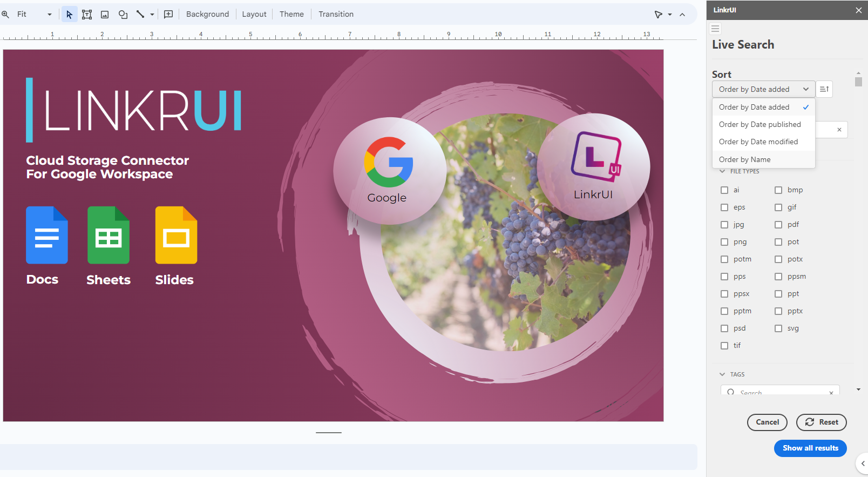Collapse the toolbar with the up chevron
Image resolution: width=868 pixels, height=477 pixels.
click(682, 15)
